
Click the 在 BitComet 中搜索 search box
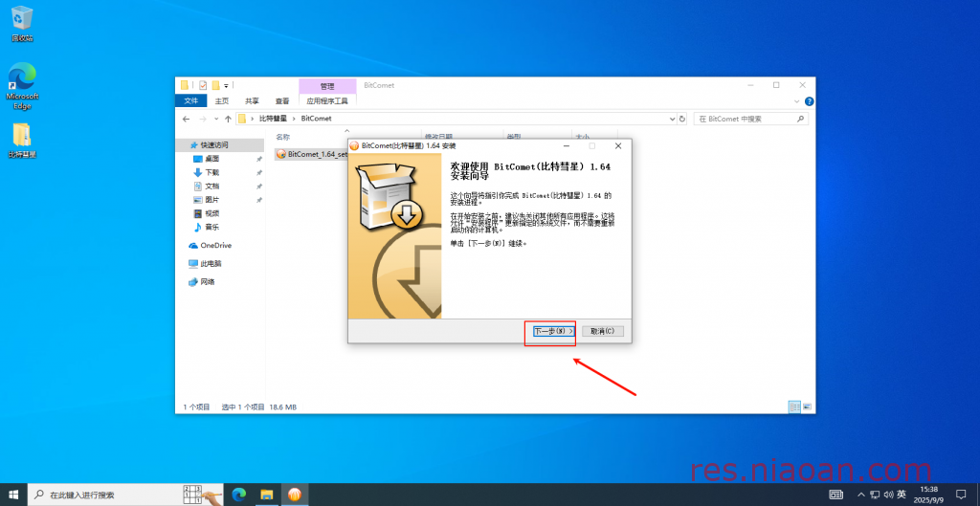tap(750, 119)
